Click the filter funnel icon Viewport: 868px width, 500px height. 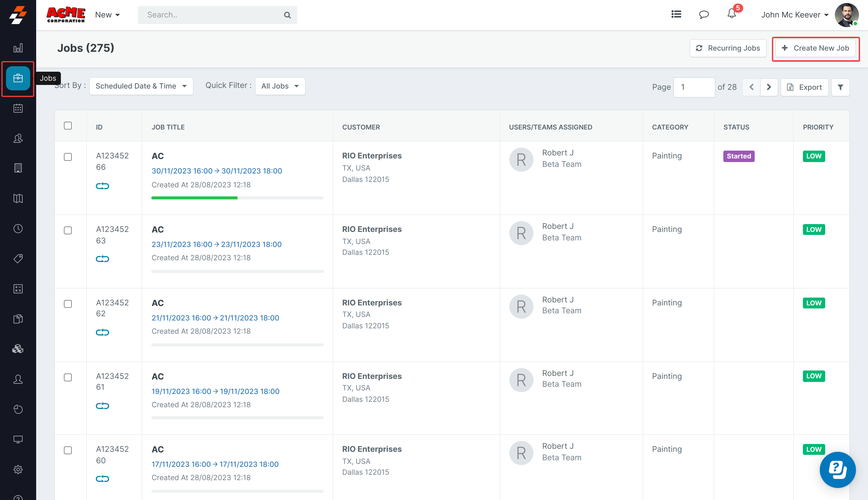pyautogui.click(x=840, y=87)
